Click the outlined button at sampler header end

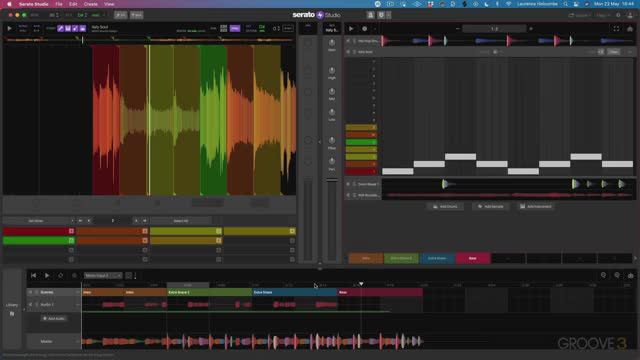[x=288, y=28]
